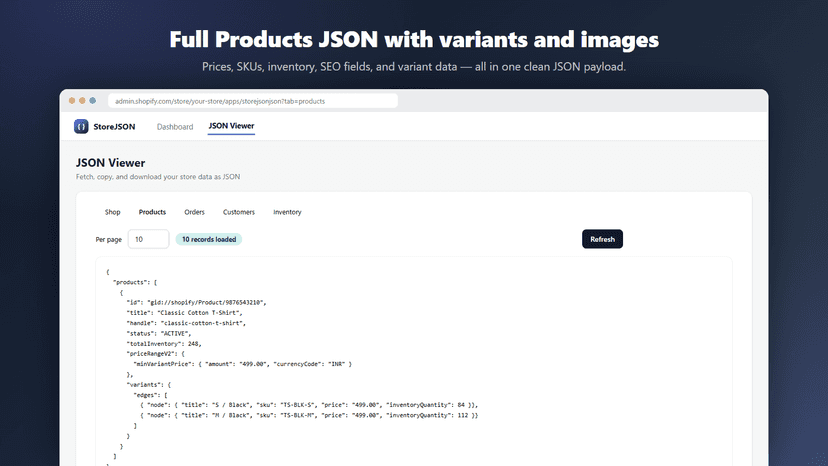Click the JSON Viewer page heading
Image resolution: width=828 pixels, height=466 pixels.
[110, 163]
